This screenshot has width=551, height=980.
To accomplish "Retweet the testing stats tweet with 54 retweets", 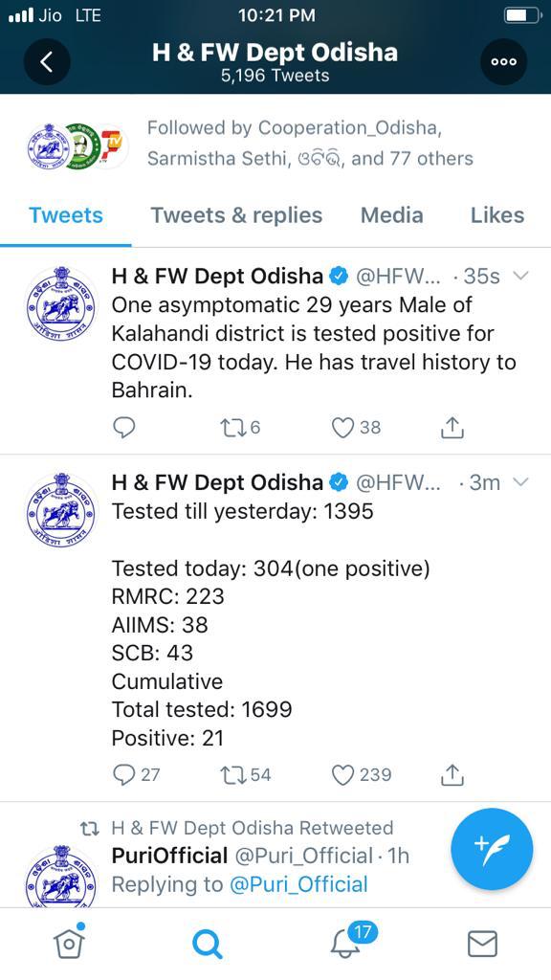I will [246, 775].
